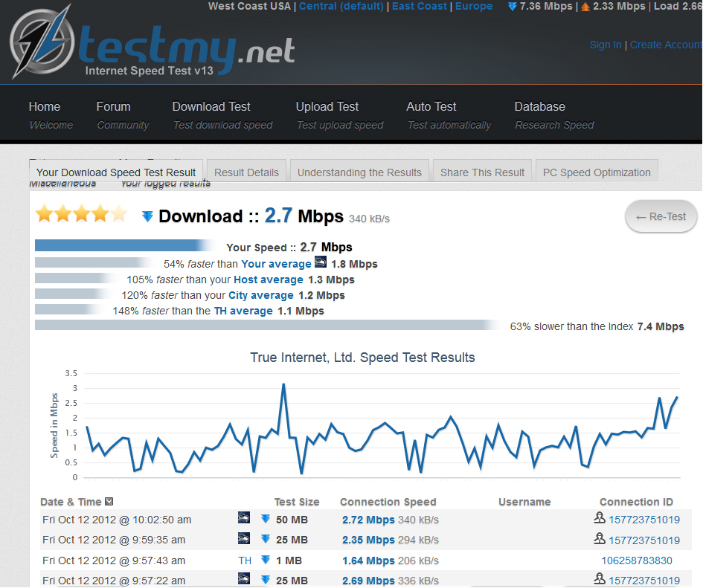Open the 1.64 Mbps connection speed result
Viewport: 703px width, 588px height.
click(368, 560)
